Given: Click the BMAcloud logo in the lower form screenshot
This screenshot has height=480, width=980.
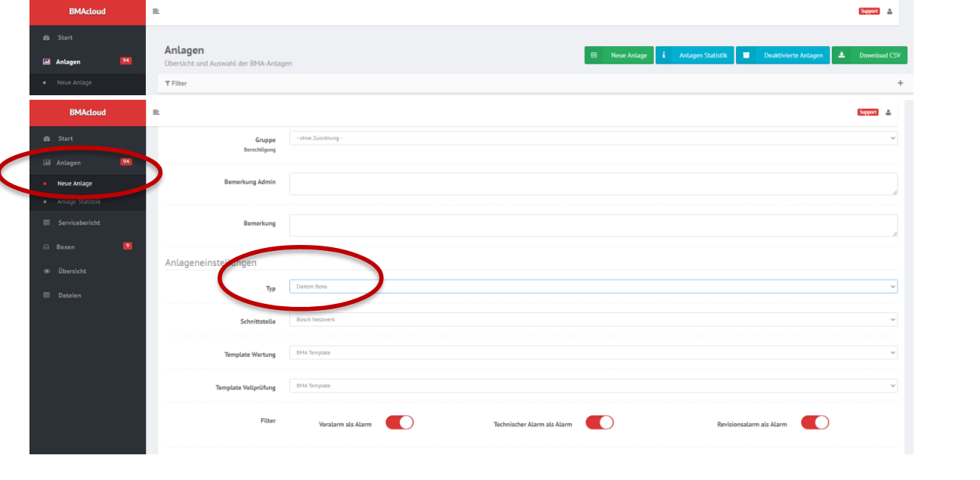Looking at the screenshot, I should coord(88,112).
